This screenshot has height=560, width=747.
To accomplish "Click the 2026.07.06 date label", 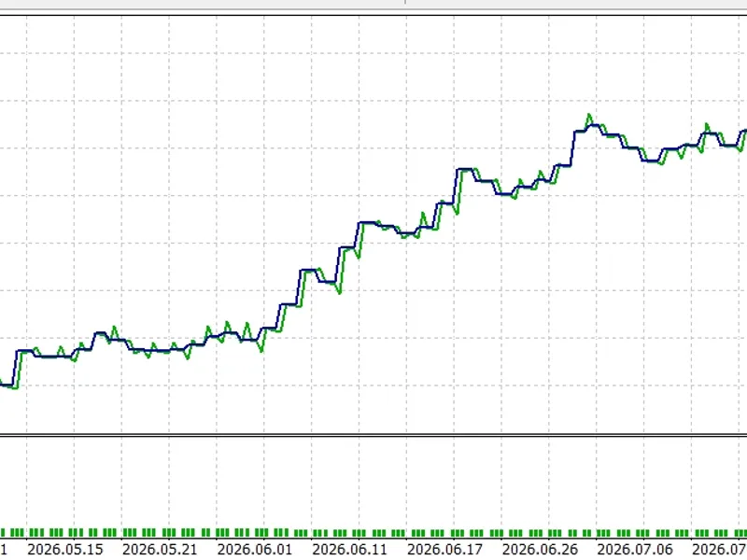I will (635, 550).
